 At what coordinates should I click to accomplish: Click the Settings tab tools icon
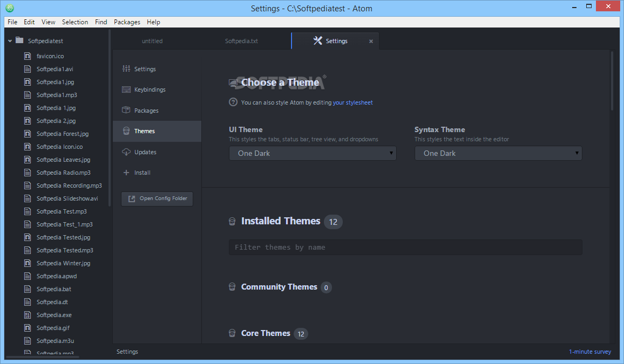coord(317,40)
